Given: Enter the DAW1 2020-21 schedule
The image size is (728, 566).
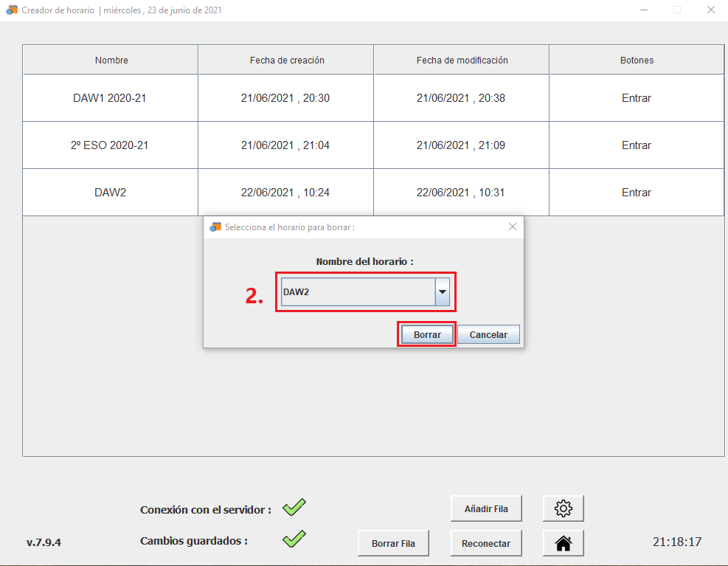Looking at the screenshot, I should [636, 98].
